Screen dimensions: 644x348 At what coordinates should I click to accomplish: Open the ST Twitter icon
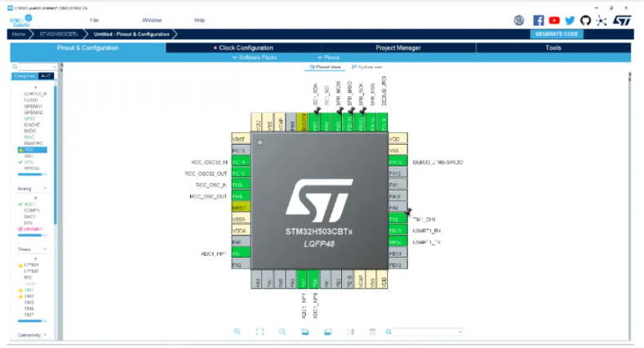coord(570,20)
